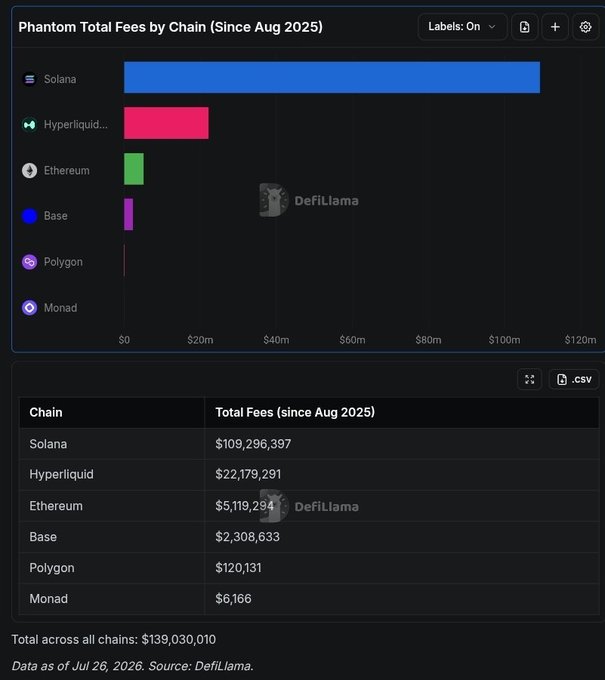Click the $60m axis tick label

(352, 340)
